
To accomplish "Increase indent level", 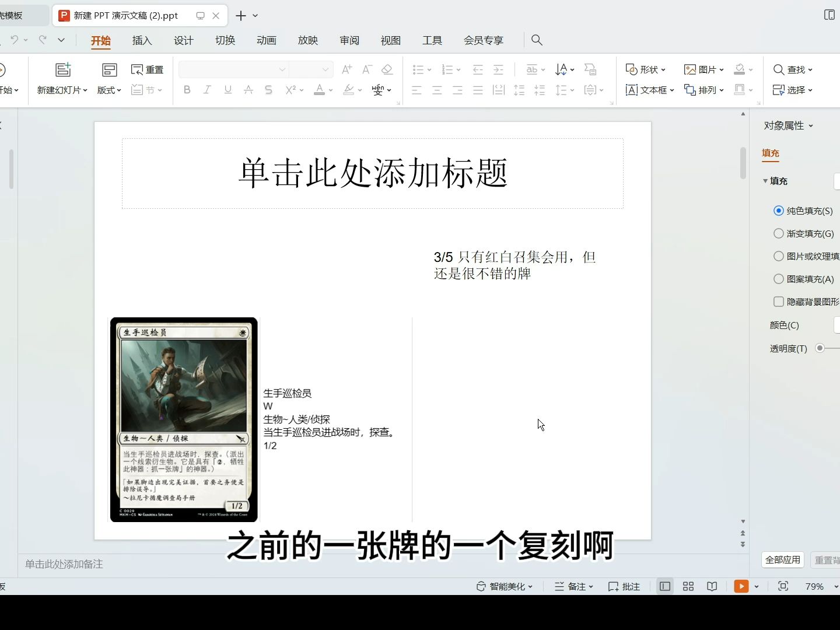I will (498, 70).
